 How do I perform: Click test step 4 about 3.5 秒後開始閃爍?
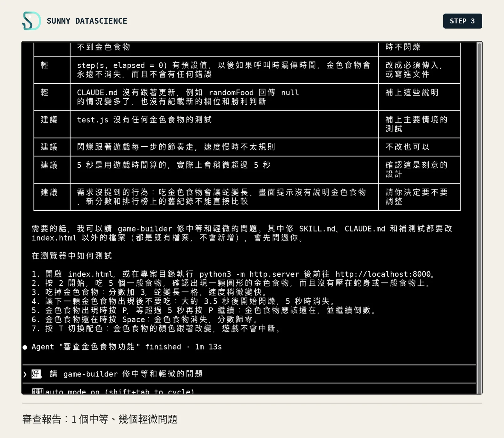[x=184, y=301]
